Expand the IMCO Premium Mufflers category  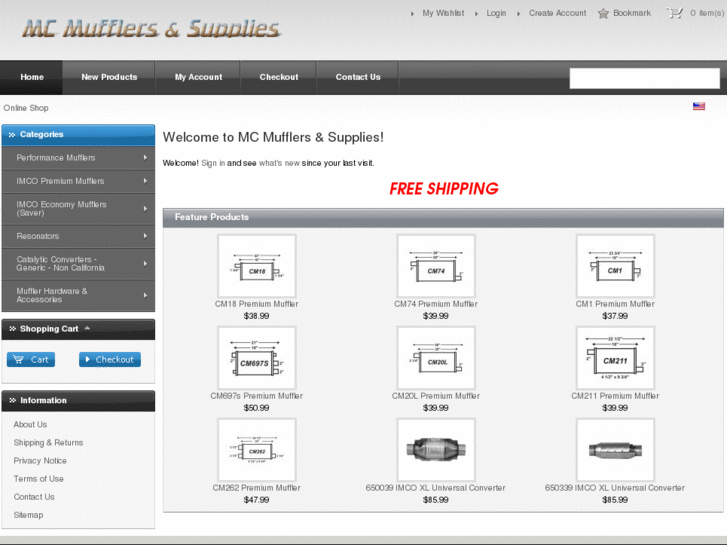[78, 181]
